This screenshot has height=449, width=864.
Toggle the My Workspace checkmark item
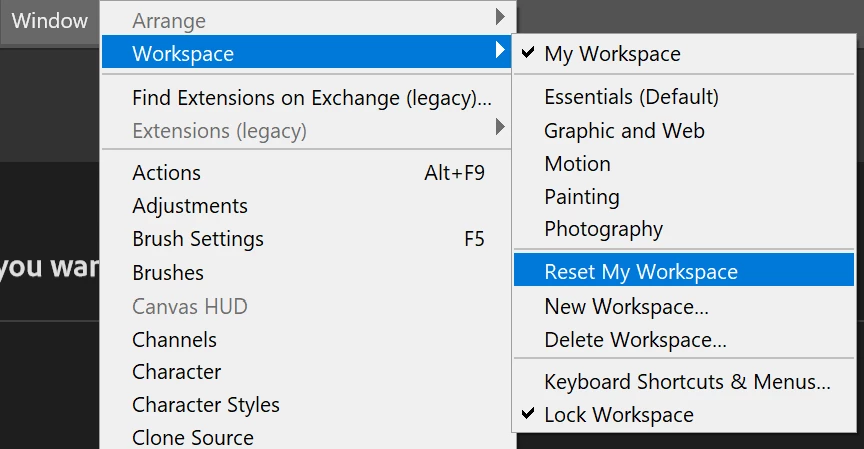click(612, 54)
